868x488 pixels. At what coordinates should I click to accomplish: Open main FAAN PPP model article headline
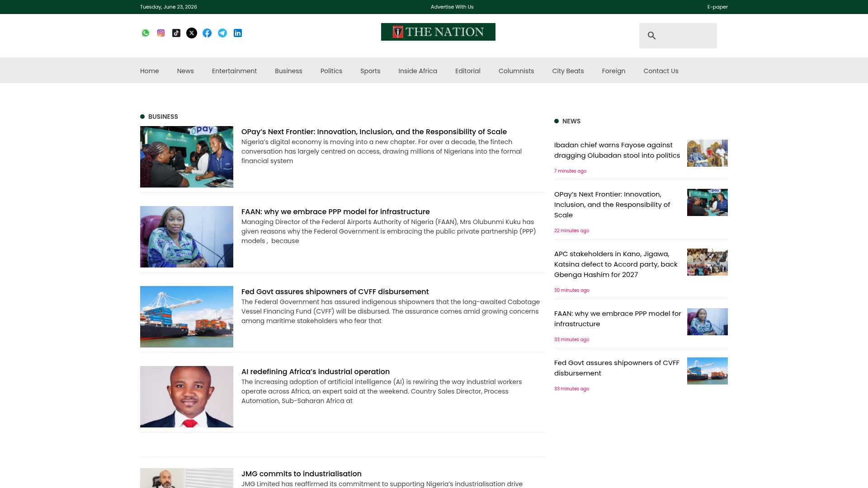tap(335, 211)
